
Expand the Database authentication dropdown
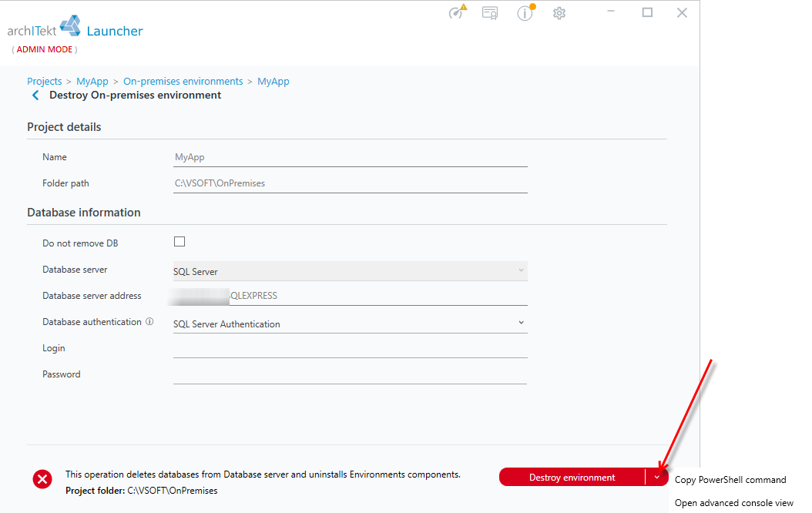point(350,323)
